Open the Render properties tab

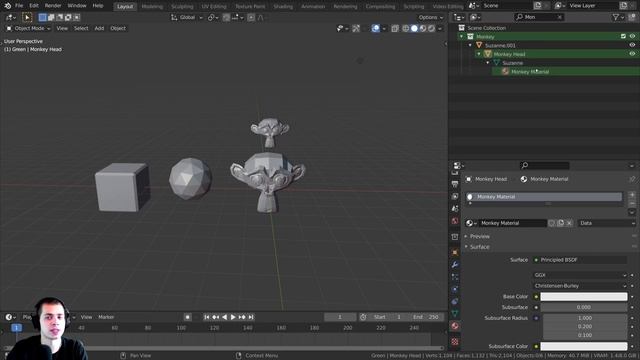pyautogui.click(x=455, y=173)
